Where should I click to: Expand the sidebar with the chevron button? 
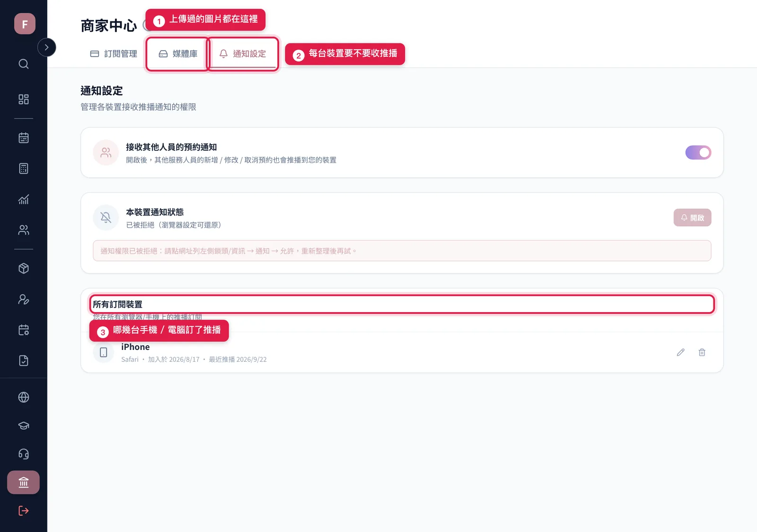click(x=46, y=47)
